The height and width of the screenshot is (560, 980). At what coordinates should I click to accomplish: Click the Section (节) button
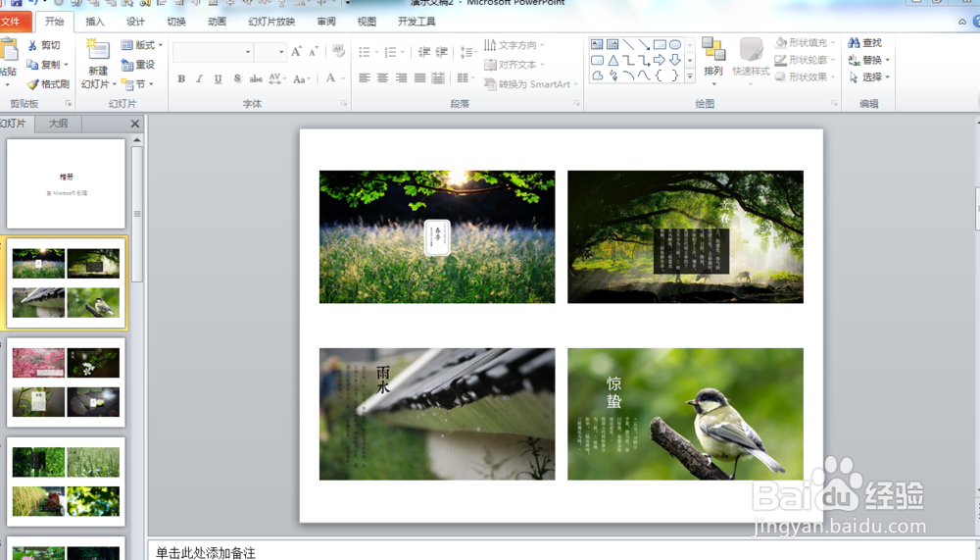tap(137, 83)
